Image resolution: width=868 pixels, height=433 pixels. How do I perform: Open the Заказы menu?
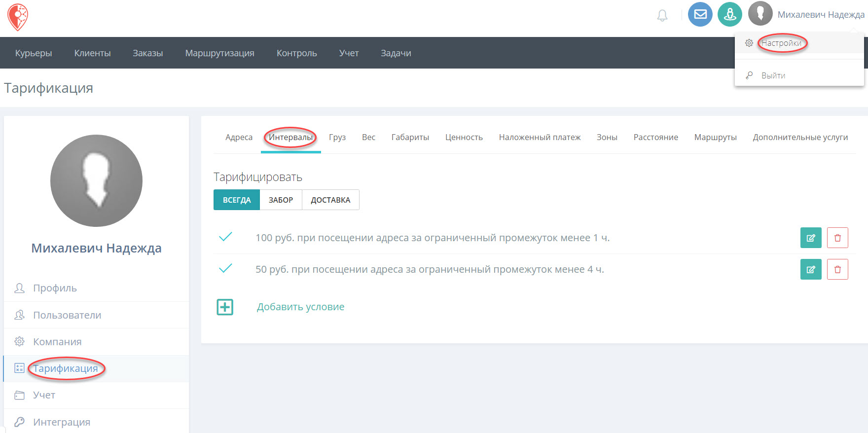coord(147,53)
